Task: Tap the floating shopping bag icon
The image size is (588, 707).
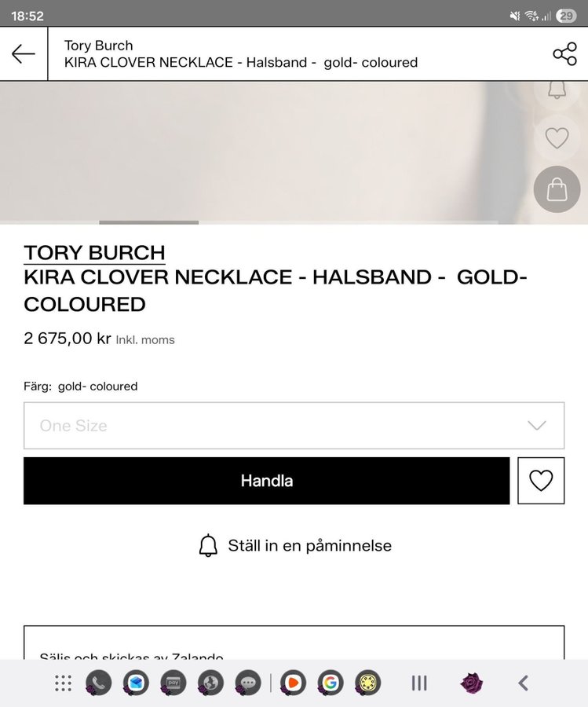Action: coord(557,189)
